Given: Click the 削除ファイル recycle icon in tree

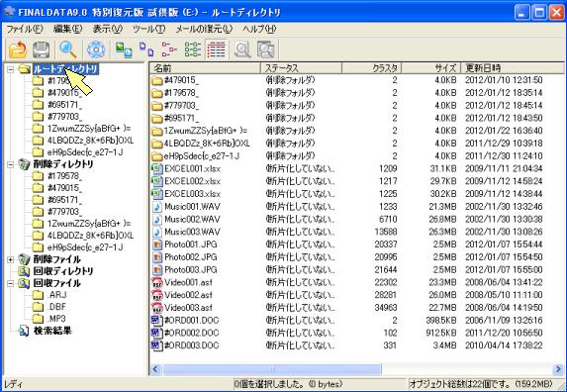Looking at the screenshot, I should click(x=24, y=259).
